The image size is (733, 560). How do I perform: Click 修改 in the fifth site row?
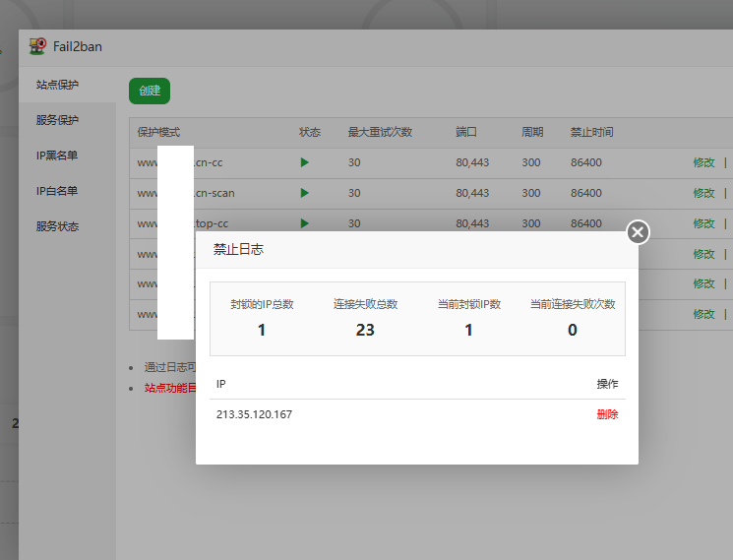pyautogui.click(x=704, y=283)
